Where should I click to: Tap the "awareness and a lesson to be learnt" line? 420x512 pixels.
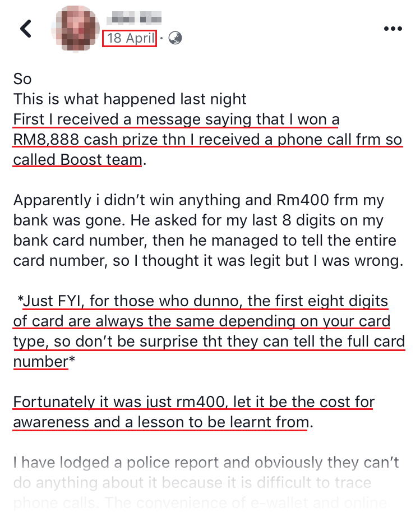(x=160, y=422)
